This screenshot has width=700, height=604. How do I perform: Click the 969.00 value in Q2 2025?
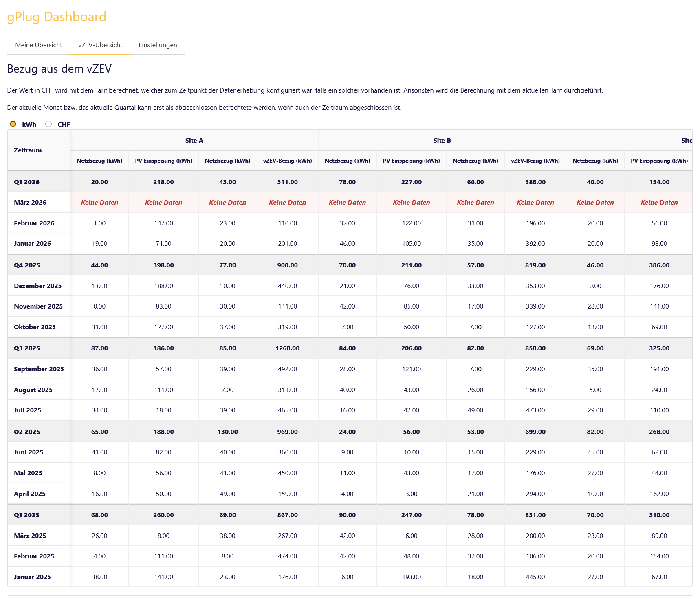pos(288,432)
